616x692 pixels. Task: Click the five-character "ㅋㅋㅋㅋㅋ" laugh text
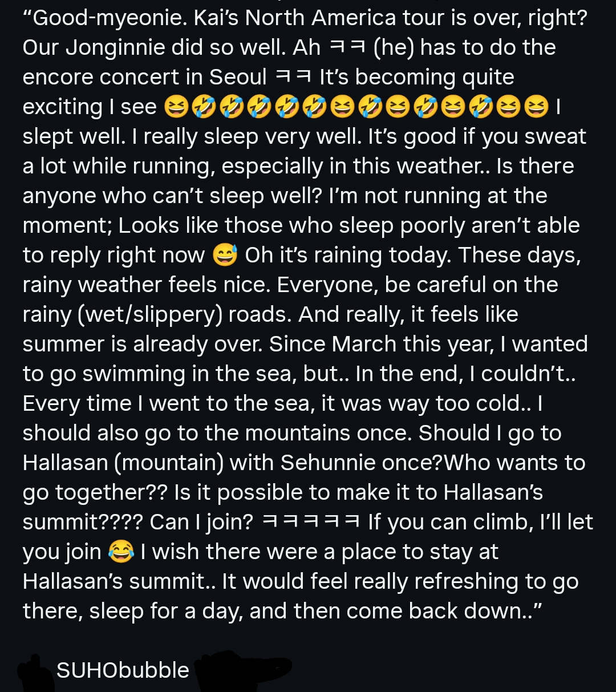pyautogui.click(x=310, y=522)
